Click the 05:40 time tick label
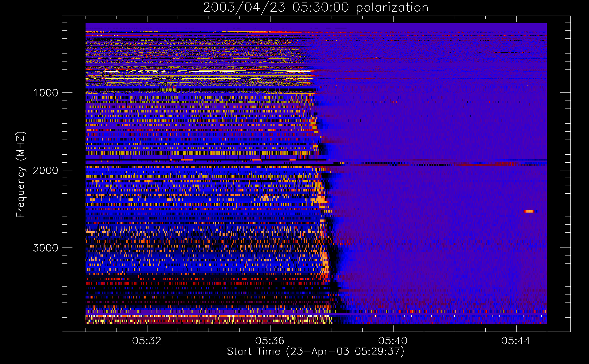 (393, 341)
